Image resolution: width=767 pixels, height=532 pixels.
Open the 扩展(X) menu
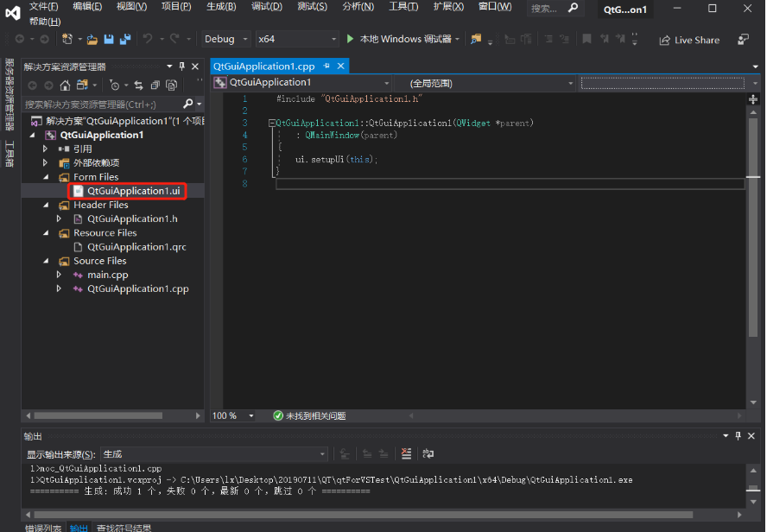448,7
